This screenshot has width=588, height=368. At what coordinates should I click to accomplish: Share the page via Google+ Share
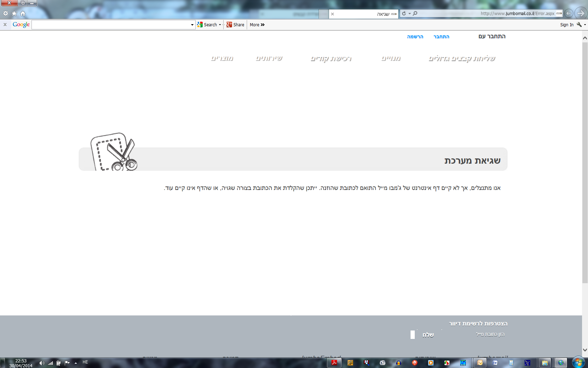235,25
